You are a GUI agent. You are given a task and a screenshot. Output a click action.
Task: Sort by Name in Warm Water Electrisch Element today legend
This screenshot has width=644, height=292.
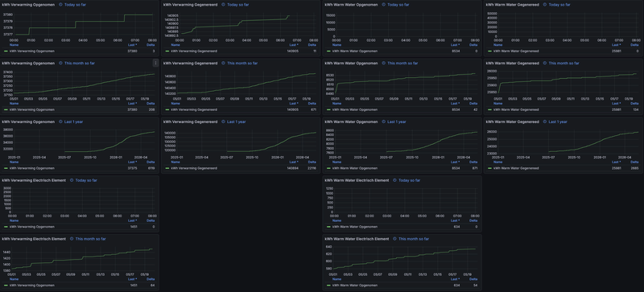336,220
